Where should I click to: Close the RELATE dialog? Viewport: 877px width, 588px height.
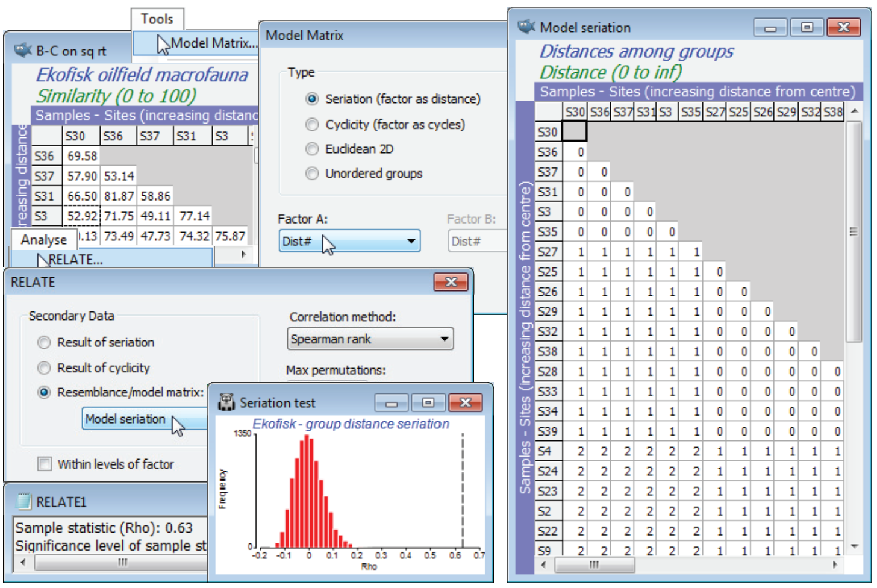[451, 282]
